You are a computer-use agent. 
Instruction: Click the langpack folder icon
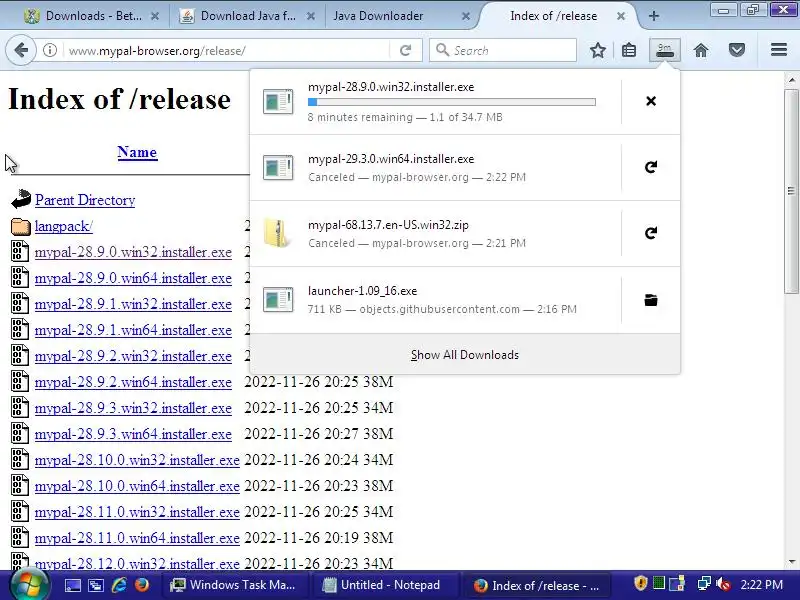coord(20,226)
